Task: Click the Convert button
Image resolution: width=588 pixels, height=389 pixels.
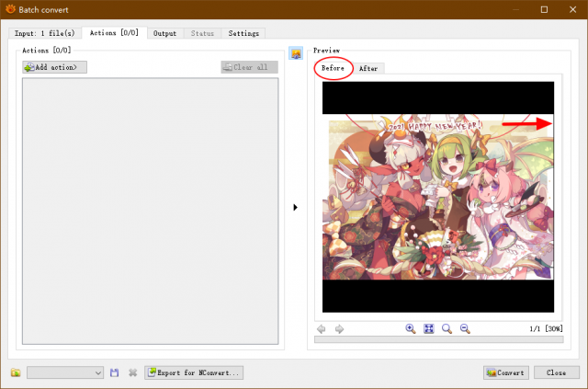Action: click(506, 372)
